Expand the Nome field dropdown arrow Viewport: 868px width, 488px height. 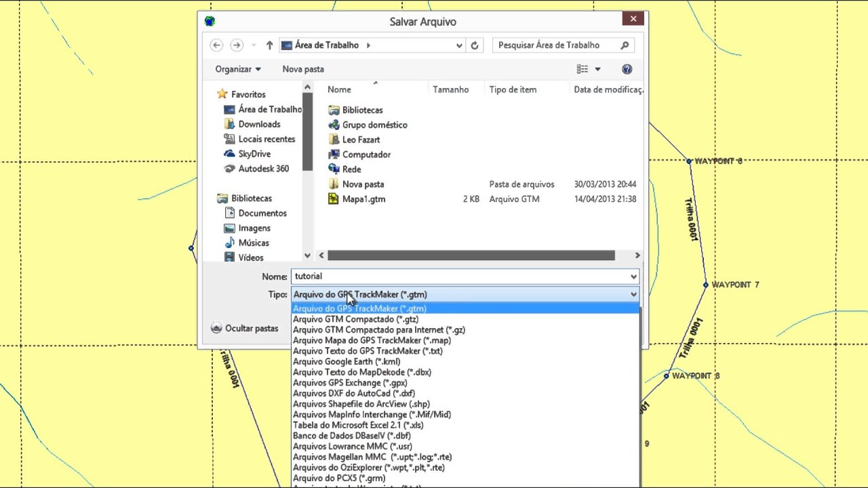point(633,277)
